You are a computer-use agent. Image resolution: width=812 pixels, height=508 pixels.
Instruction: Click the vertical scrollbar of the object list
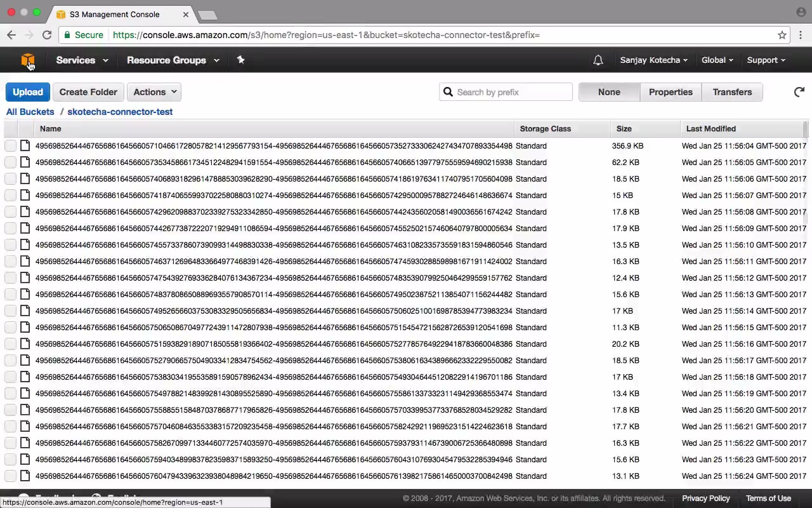[x=806, y=171]
